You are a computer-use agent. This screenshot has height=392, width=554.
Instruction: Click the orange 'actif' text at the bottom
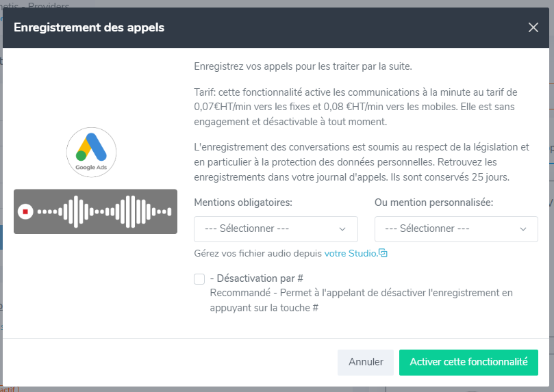coord(8,389)
